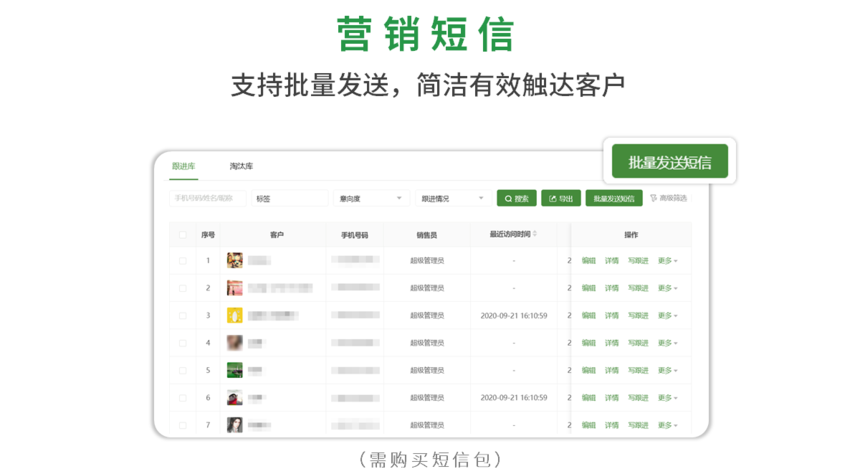
Task: Click the customer avatar in row 7
Action: [234, 425]
